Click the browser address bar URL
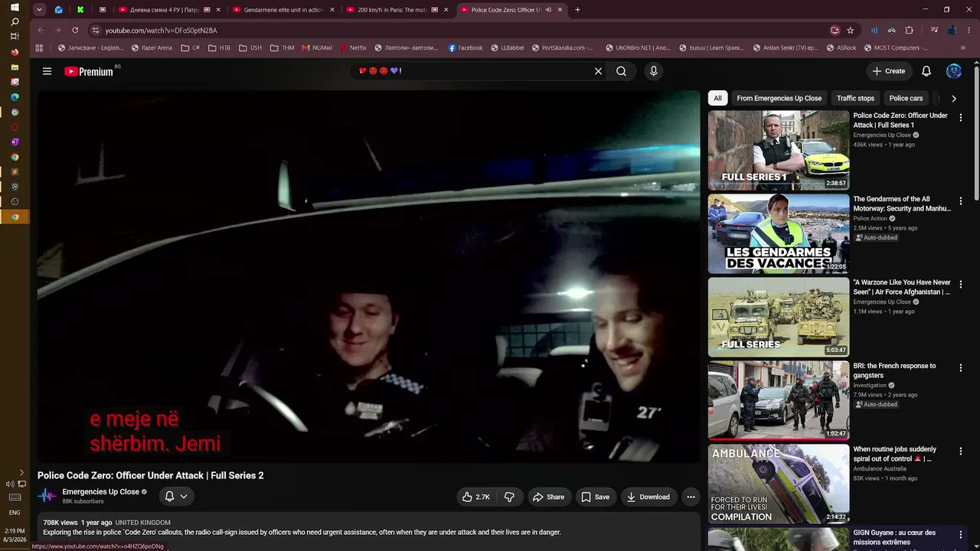 tap(161, 31)
